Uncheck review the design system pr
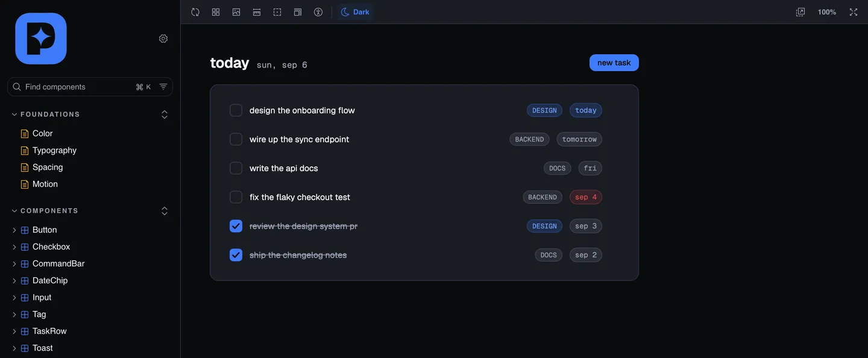 coord(236,226)
